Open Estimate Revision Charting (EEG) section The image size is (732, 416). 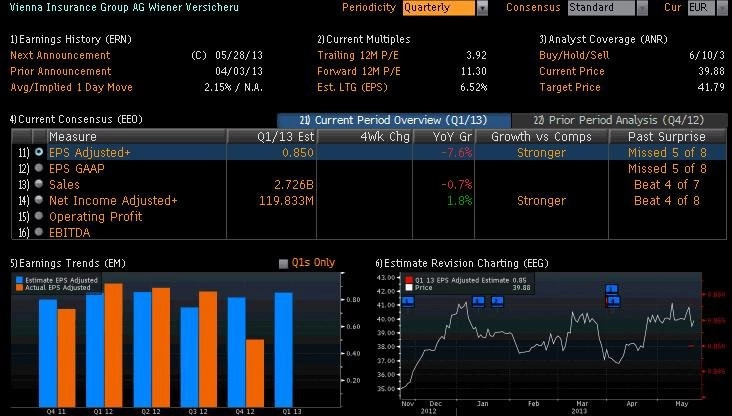(462, 263)
